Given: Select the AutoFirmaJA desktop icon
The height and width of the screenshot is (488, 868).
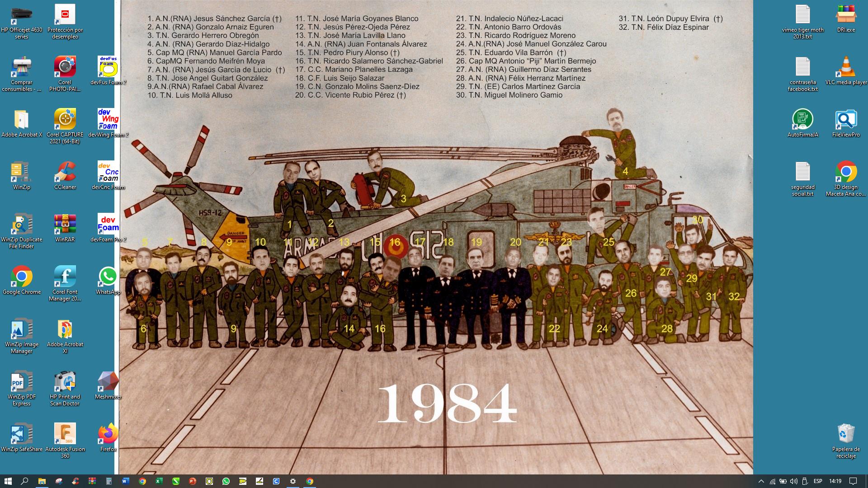Looking at the screenshot, I should 802,120.
